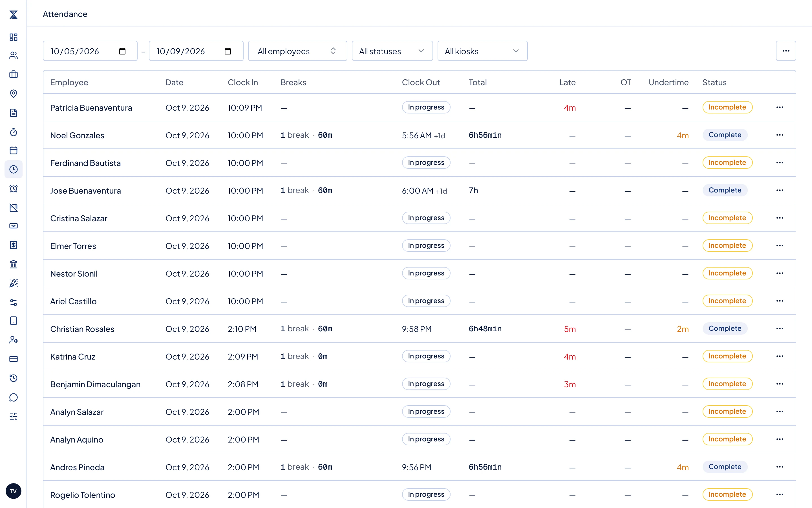Screen dimensions: 812x508
Task: Click the Employee column header
Action: [x=69, y=82]
